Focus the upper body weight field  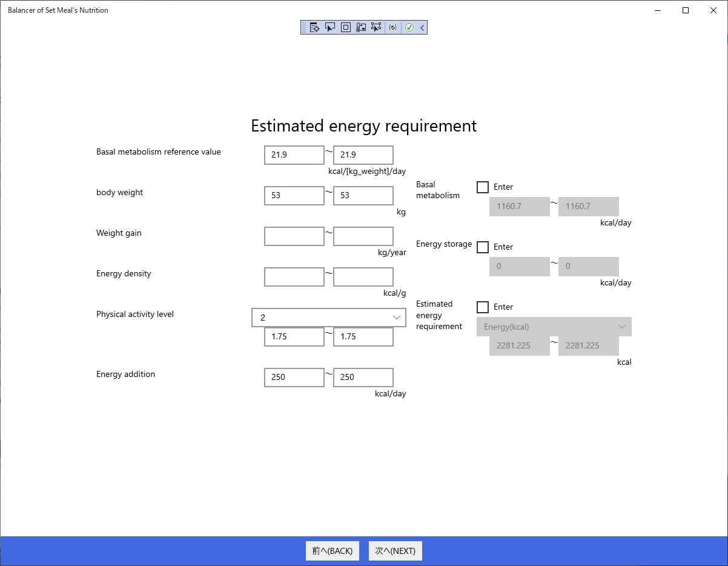363,196
